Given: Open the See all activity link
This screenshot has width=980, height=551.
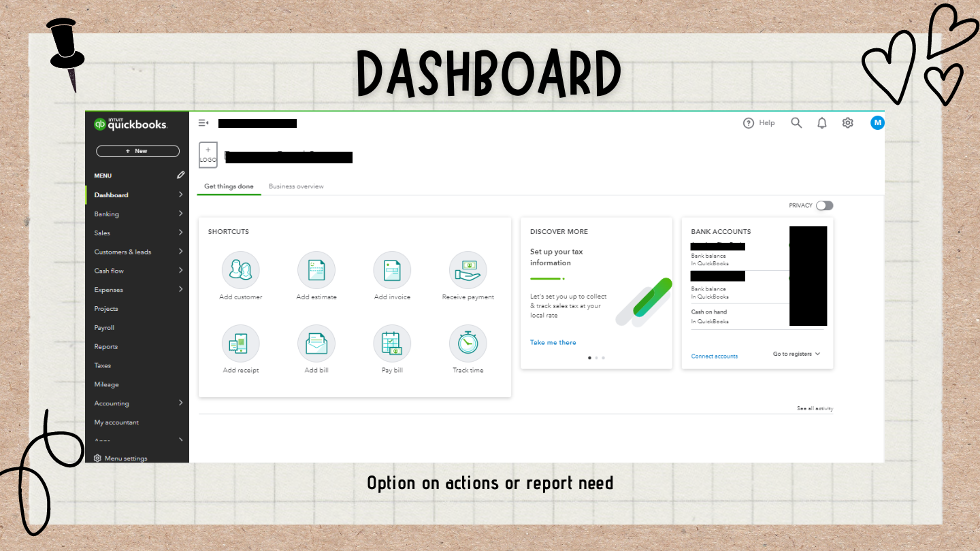Looking at the screenshot, I should [x=815, y=409].
